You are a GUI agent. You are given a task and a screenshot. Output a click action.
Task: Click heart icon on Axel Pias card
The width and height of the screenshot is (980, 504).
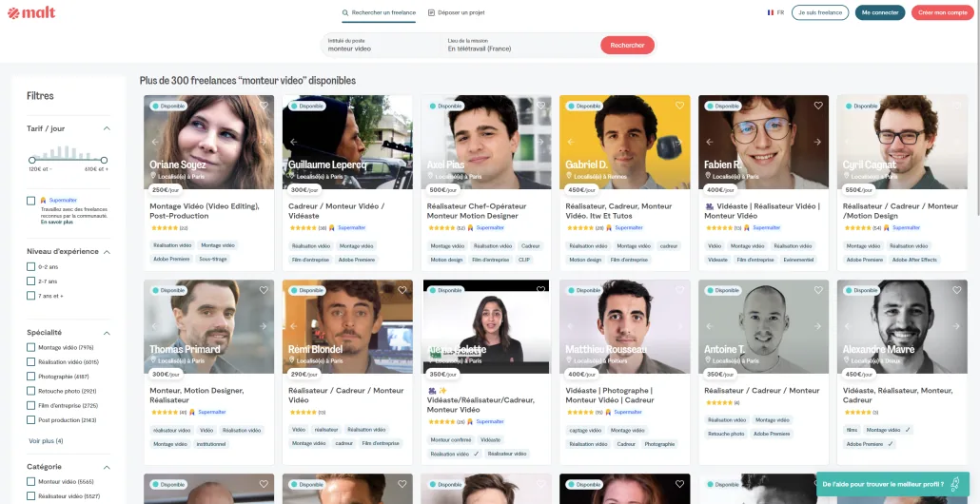pos(540,106)
